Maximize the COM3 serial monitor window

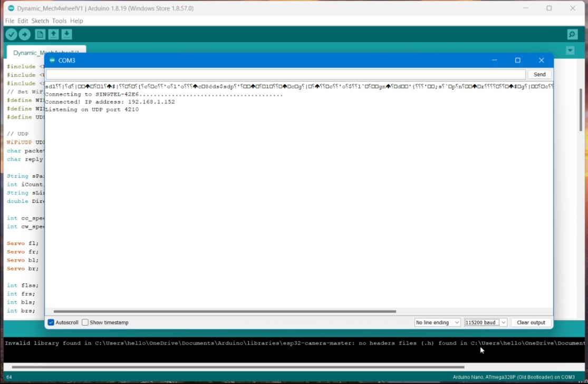[x=517, y=61]
